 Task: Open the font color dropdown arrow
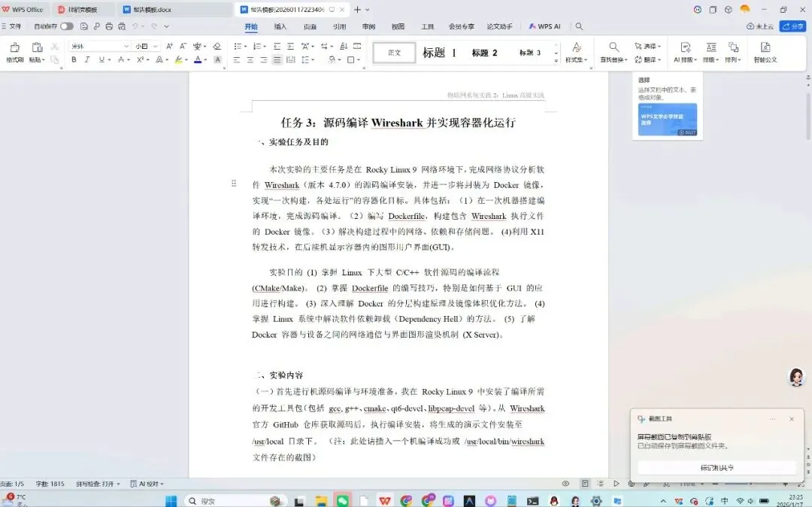click(x=205, y=60)
